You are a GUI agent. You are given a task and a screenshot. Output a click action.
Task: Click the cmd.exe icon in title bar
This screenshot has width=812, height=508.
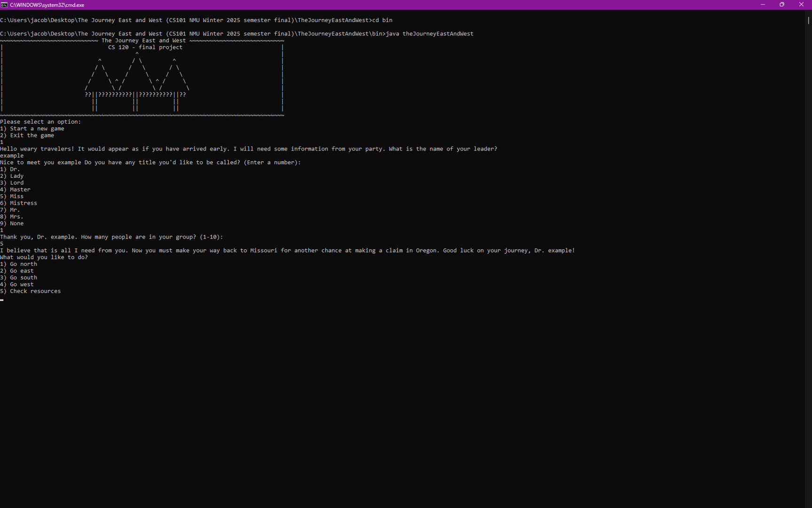(x=4, y=5)
